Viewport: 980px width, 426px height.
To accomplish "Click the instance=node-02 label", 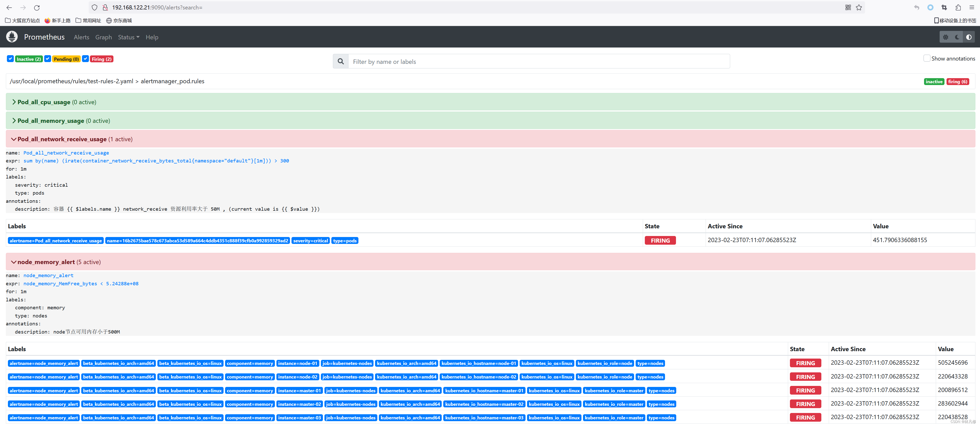I will 297,377.
